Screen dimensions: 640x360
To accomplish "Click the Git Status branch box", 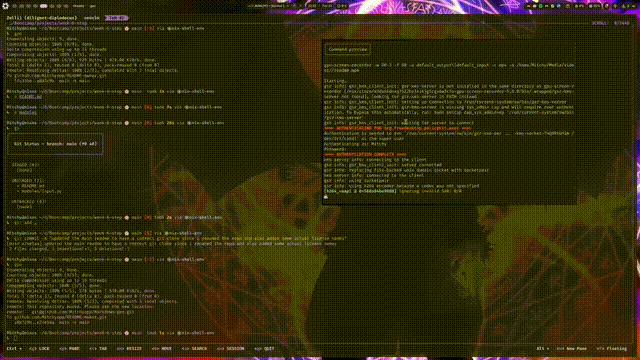I will point(55,144).
